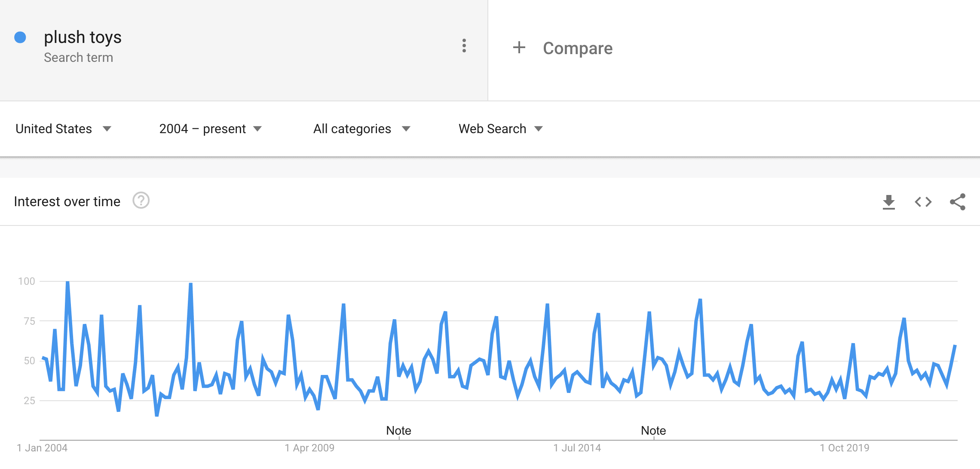Download the interest over time CSV
Screen dimensions: 980x469
point(888,202)
